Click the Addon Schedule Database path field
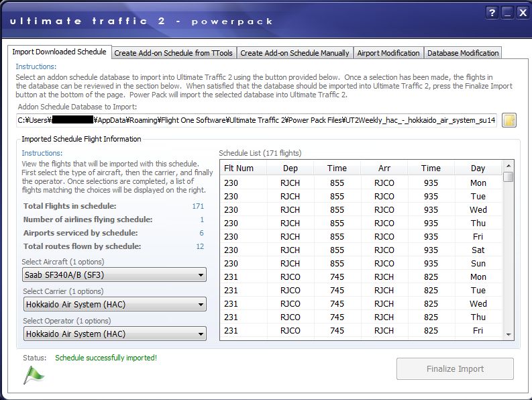The height and width of the screenshot is (400, 532). 256,120
